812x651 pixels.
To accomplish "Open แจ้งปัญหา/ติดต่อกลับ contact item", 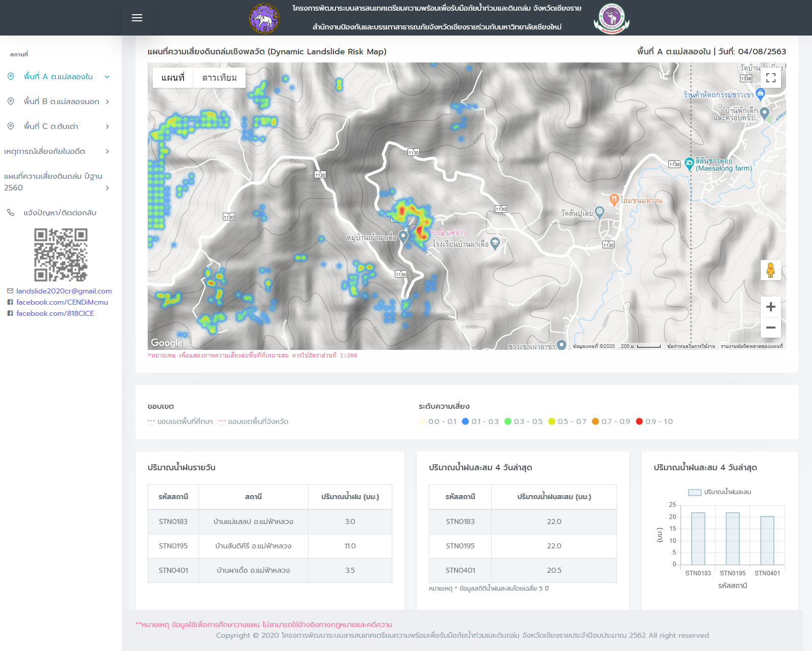I will tap(60, 213).
